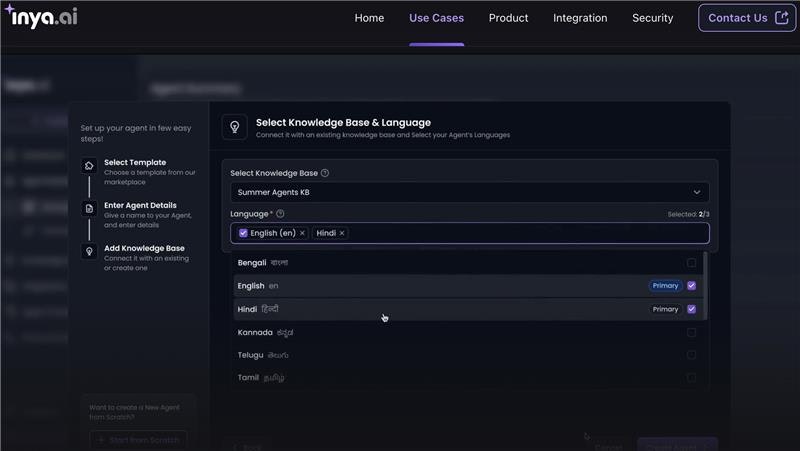Click the Add Knowledge Base step icon
Viewport: 800px width, 451px height.
pyautogui.click(x=89, y=252)
